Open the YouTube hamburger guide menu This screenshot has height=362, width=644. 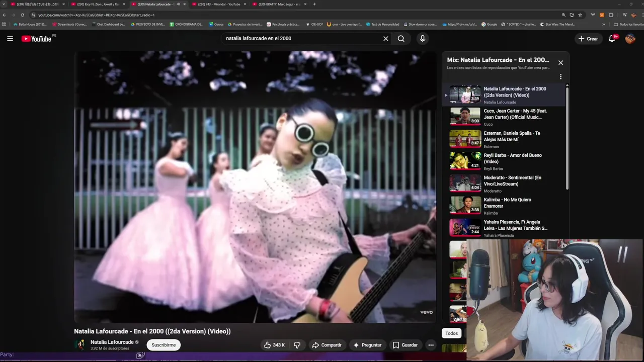click(x=10, y=39)
